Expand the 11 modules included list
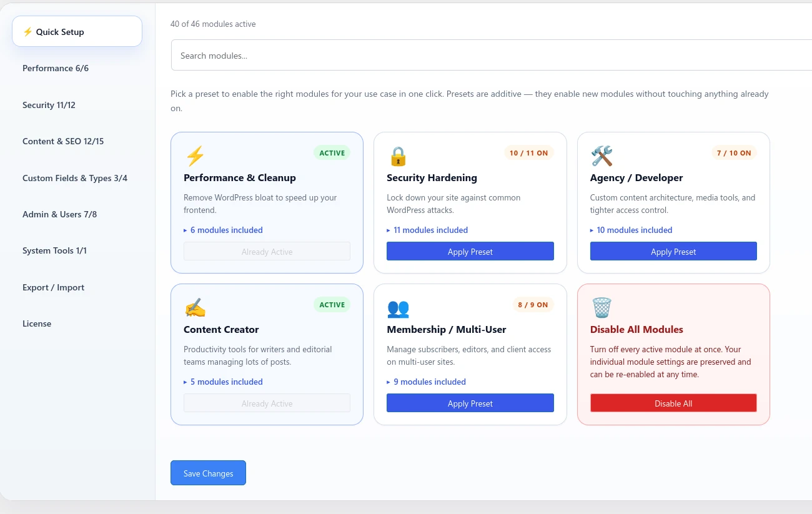The height and width of the screenshot is (514, 812). (x=427, y=230)
